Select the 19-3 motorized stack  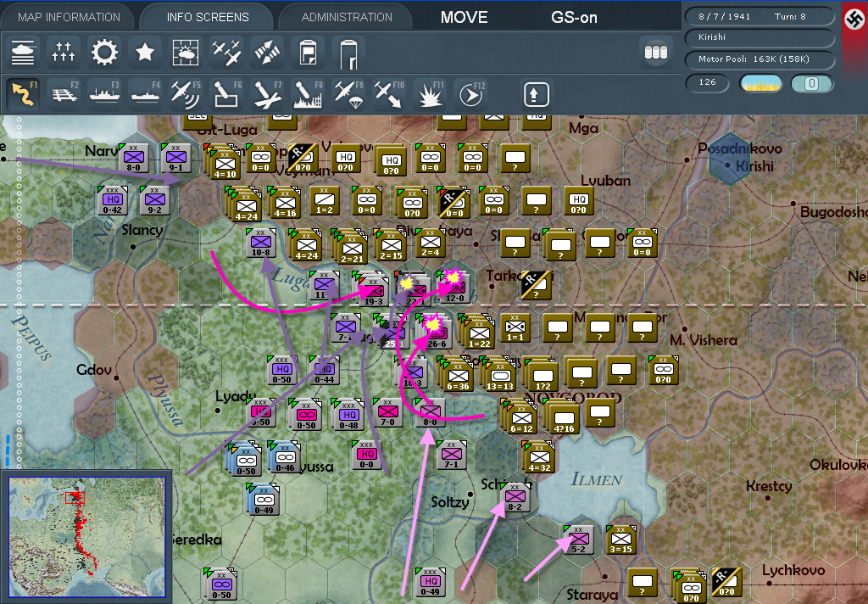pyautogui.click(x=372, y=288)
